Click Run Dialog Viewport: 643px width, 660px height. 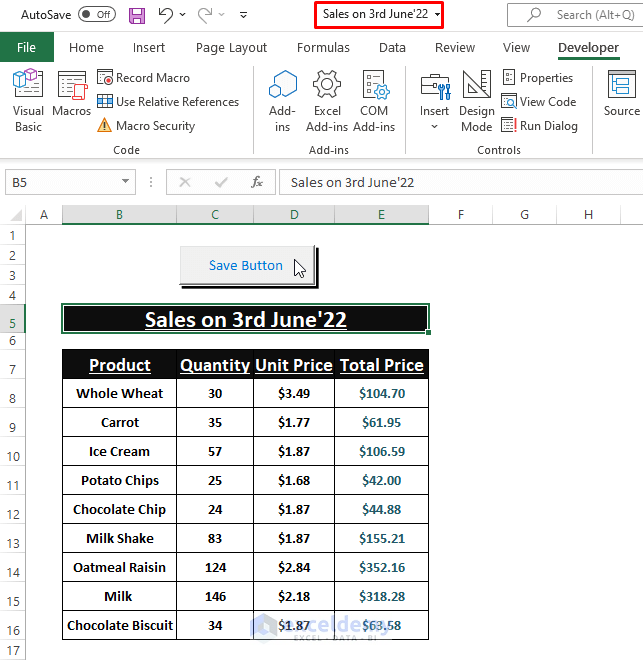(x=539, y=126)
